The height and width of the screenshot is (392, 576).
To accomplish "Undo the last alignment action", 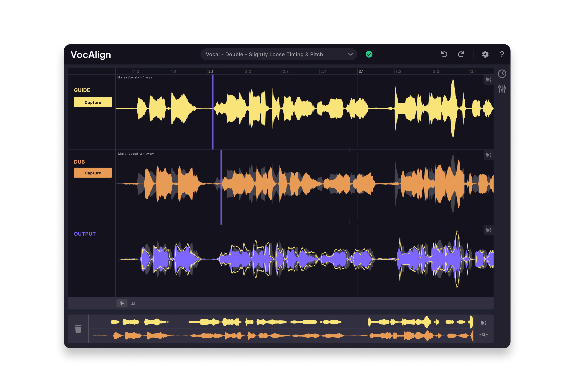I will [444, 55].
